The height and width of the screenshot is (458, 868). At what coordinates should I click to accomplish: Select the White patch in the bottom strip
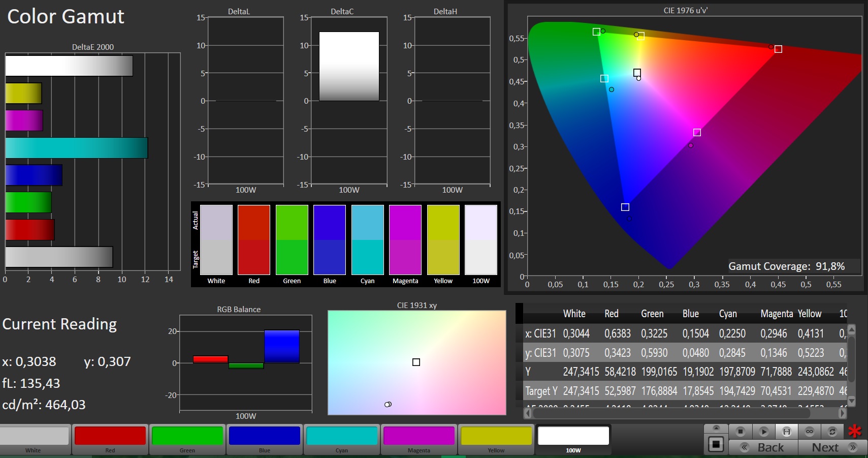pos(34,440)
